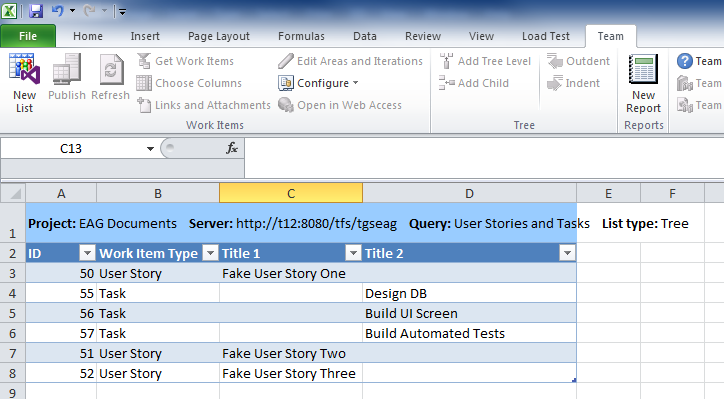Select column B header
This screenshot has width=724, height=399.
[158, 193]
